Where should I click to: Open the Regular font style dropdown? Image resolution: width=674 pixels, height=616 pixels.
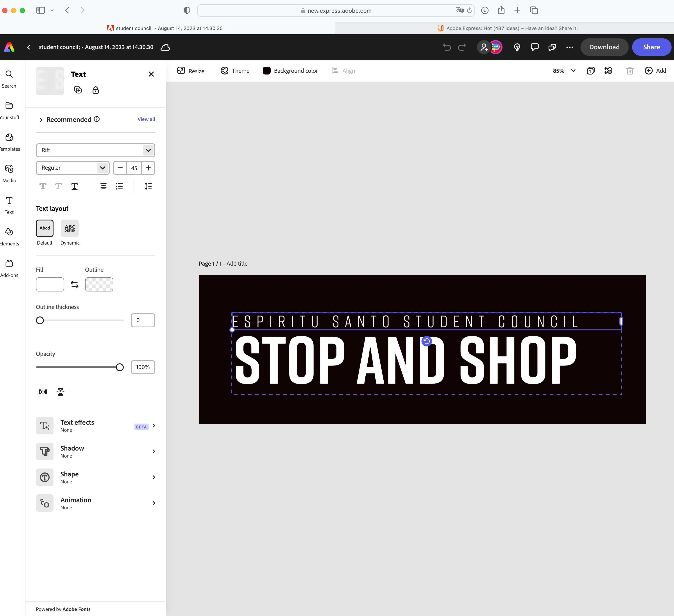[x=73, y=168]
